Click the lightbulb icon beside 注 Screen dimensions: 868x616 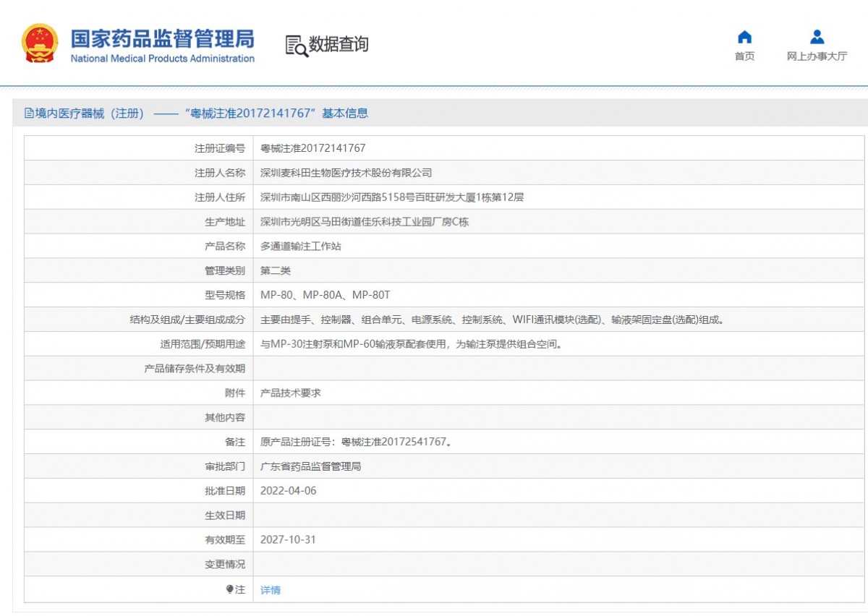(230, 589)
